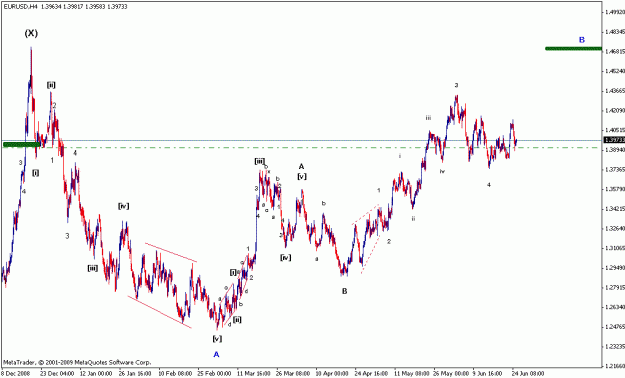Click the 10 Feb 08:00 time label

coord(174,374)
